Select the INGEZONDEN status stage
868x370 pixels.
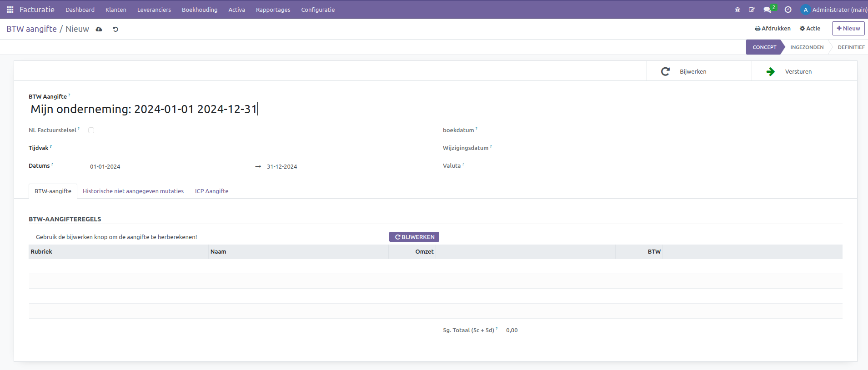click(x=807, y=47)
